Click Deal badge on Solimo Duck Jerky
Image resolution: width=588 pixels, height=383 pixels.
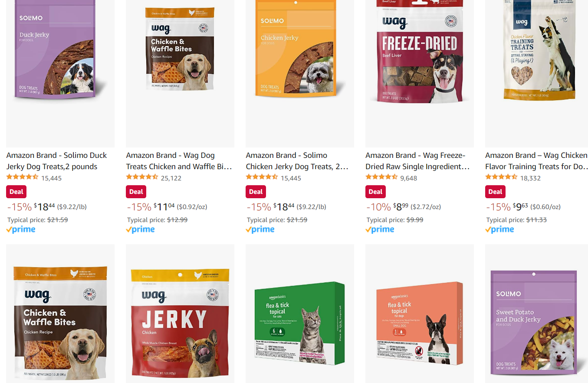pos(16,192)
